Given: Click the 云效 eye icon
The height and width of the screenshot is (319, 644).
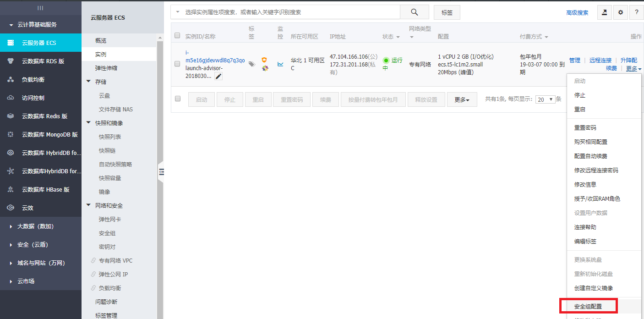Looking at the screenshot, I should tap(11, 208).
